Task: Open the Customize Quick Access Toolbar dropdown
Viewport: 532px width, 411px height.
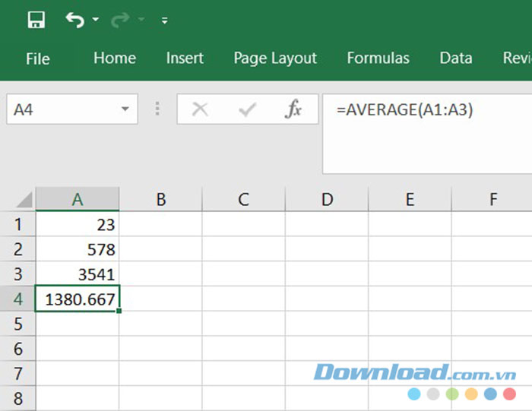Action: 164,21
